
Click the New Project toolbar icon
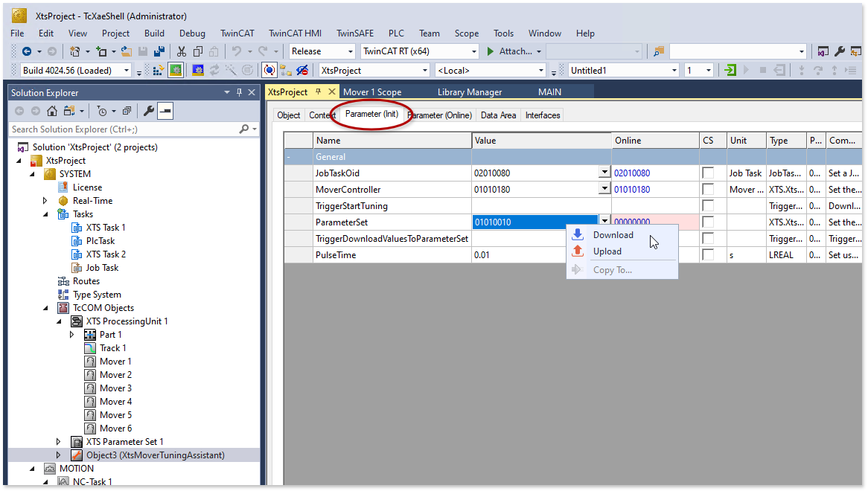74,51
